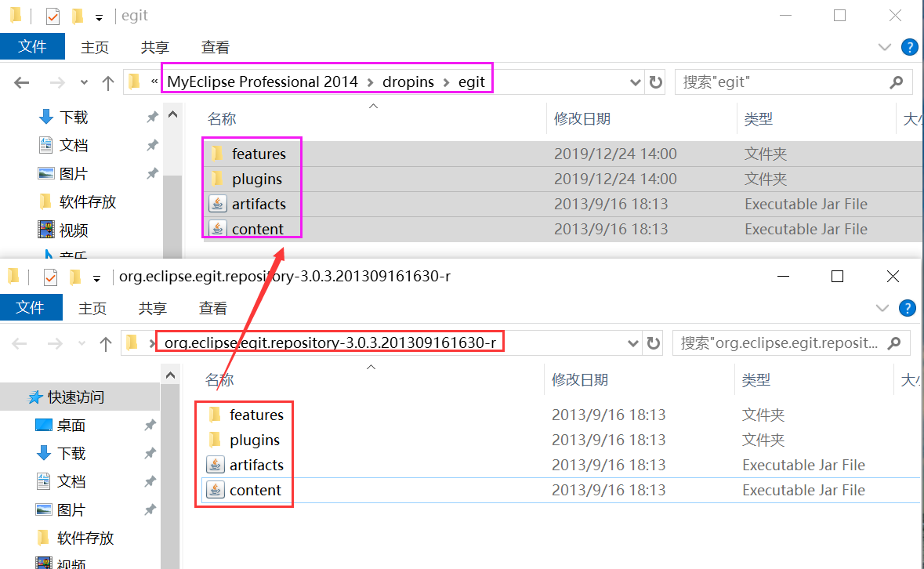The width and height of the screenshot is (924, 569).
Task: Toggle the sort direction arrow above 名称 column
Action: [x=373, y=105]
